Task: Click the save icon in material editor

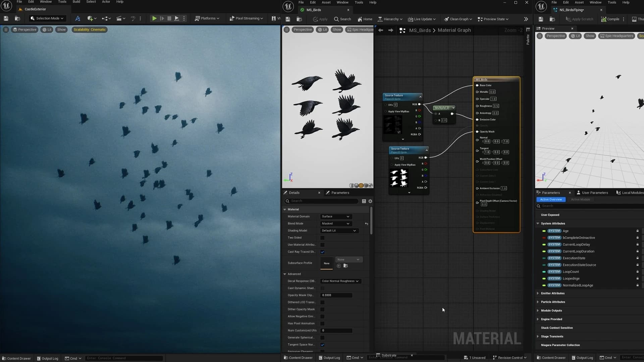Action: click(287, 19)
